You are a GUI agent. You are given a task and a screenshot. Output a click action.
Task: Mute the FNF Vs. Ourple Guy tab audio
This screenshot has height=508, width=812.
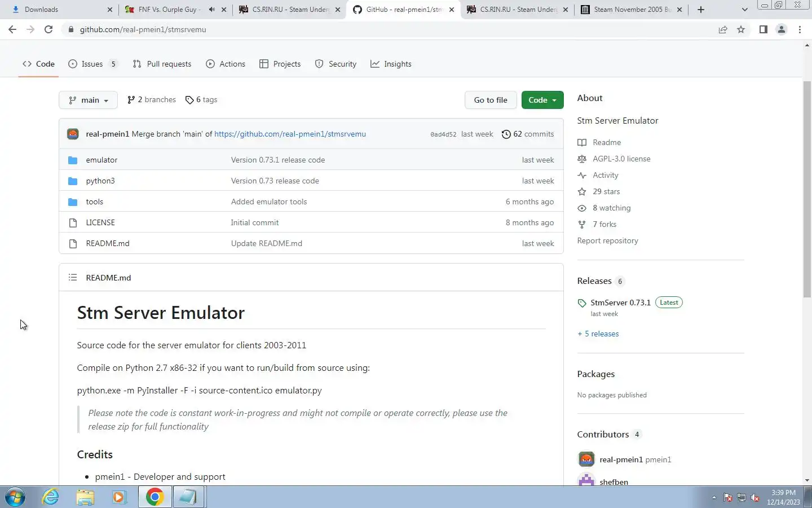pos(211,10)
